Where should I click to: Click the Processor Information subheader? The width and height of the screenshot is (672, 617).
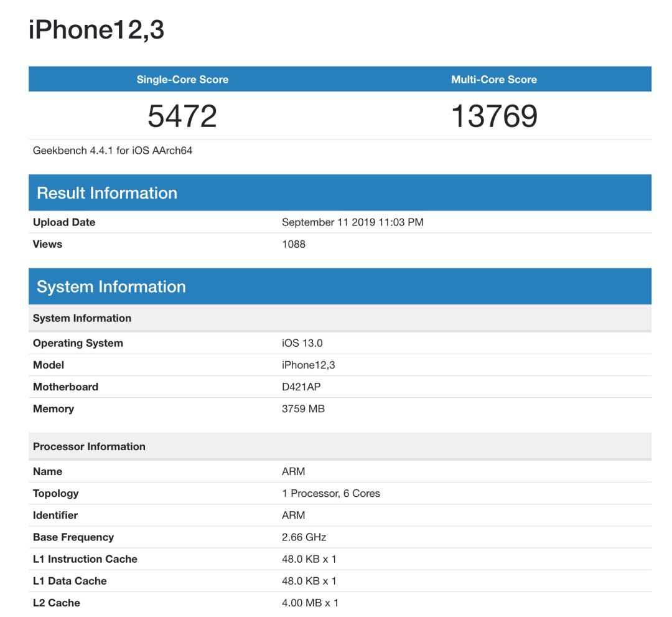[x=340, y=446]
